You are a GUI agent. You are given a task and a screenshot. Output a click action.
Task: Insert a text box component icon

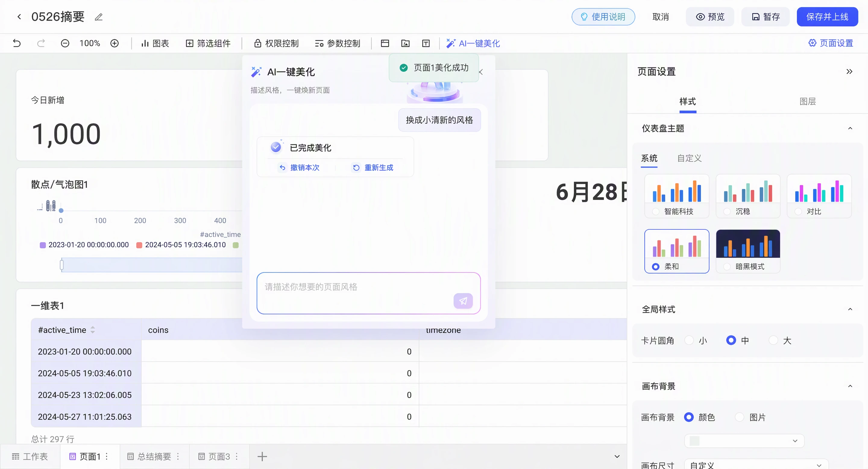[426, 43]
